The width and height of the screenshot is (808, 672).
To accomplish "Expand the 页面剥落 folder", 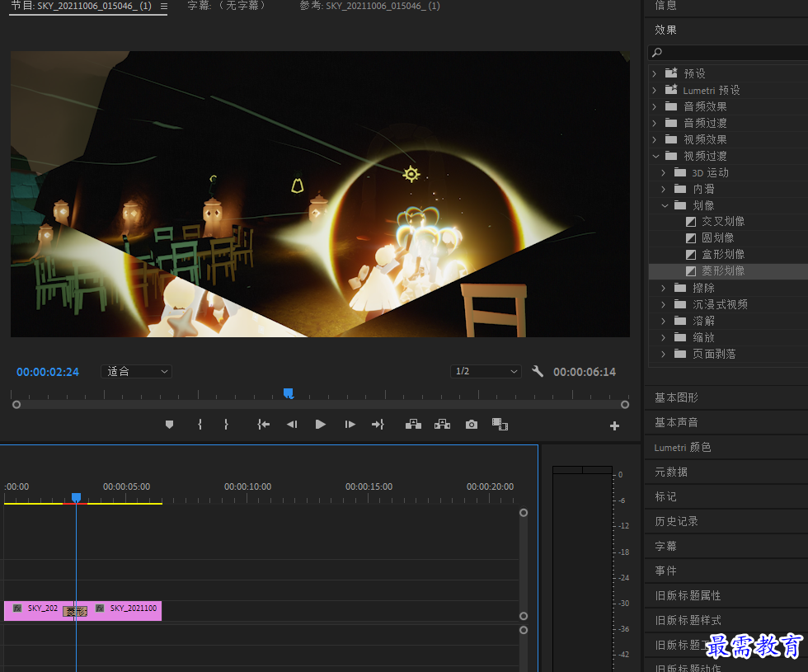I will click(x=664, y=354).
